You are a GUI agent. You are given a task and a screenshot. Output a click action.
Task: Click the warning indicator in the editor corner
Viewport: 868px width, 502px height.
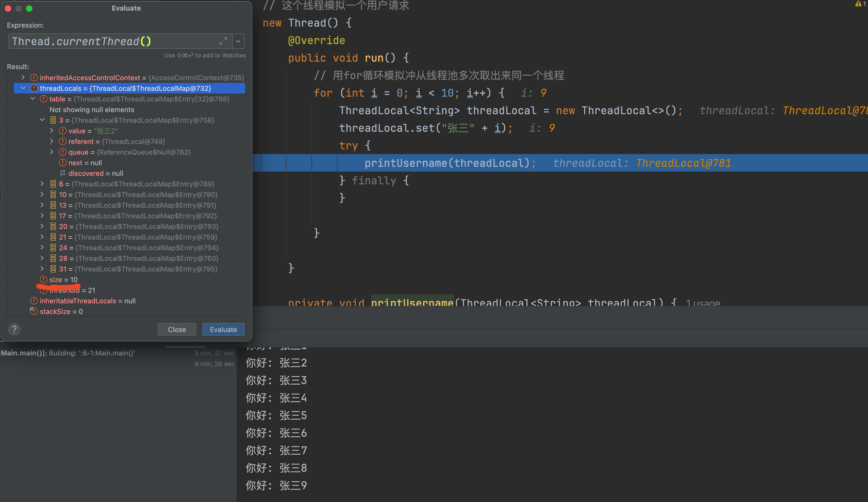pyautogui.click(x=860, y=3)
